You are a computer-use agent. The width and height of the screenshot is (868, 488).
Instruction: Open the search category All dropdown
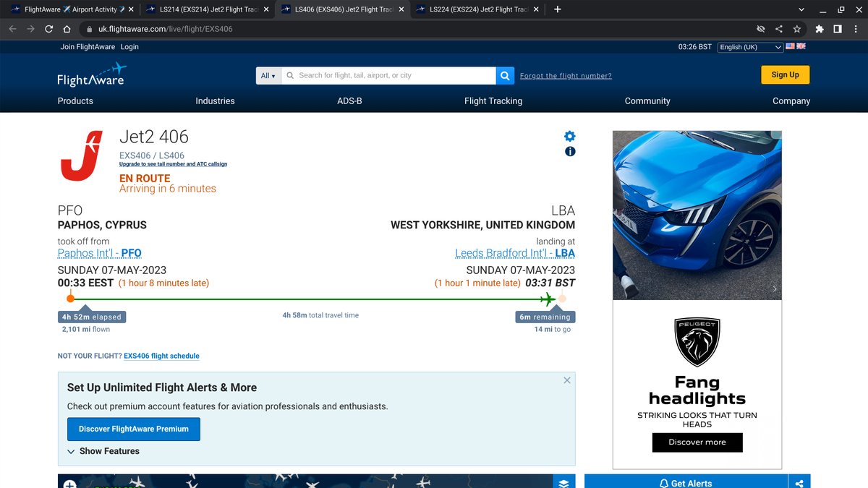(x=268, y=75)
